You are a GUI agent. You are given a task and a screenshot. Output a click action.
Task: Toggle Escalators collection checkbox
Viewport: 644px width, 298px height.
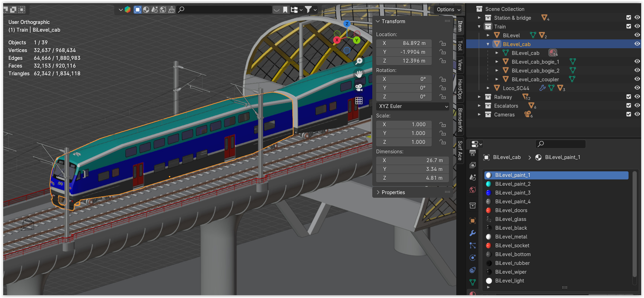629,106
